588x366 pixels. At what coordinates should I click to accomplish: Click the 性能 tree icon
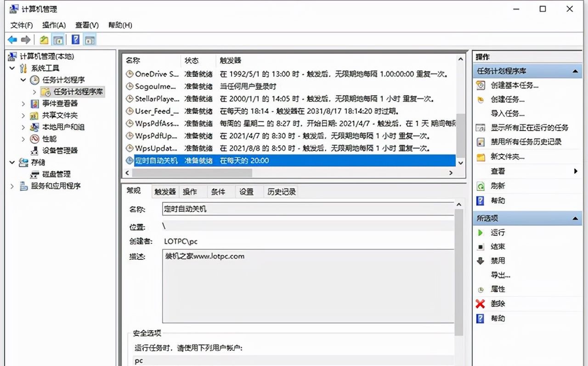pyautogui.click(x=34, y=139)
